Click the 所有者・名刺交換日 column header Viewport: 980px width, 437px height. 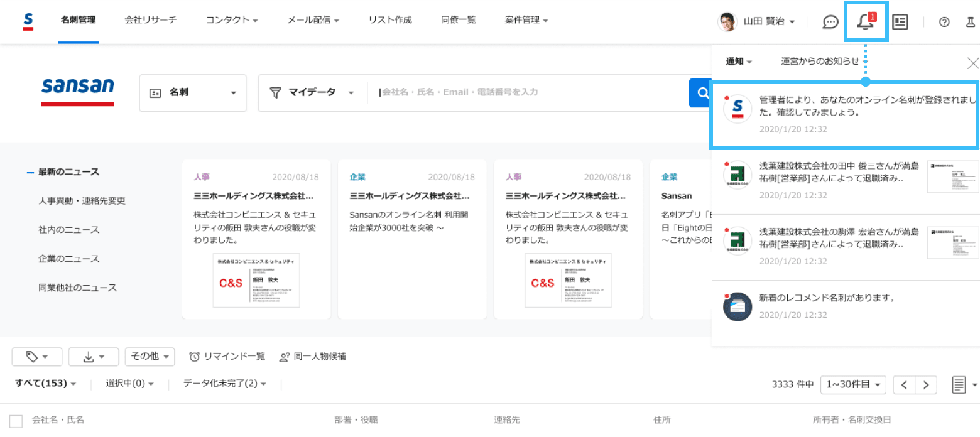coord(852,420)
